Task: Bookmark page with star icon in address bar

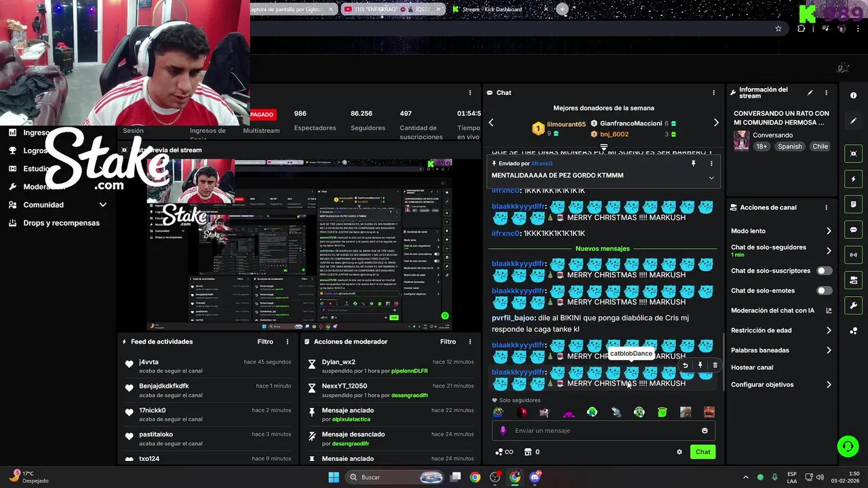Action: [x=778, y=28]
